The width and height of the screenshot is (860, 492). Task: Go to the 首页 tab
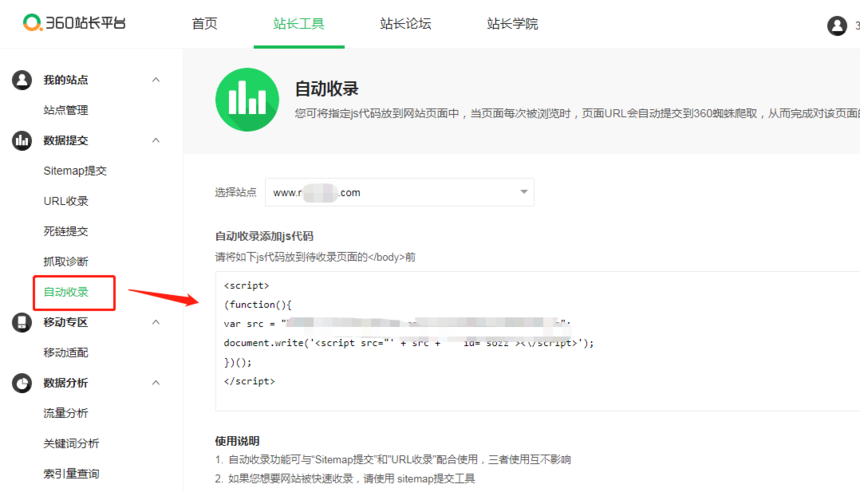(x=205, y=24)
